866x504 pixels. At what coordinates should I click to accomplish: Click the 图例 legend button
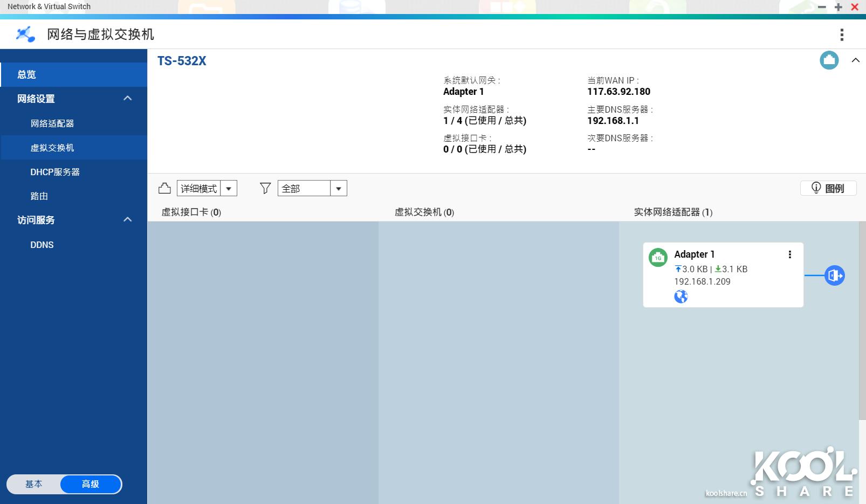(828, 188)
